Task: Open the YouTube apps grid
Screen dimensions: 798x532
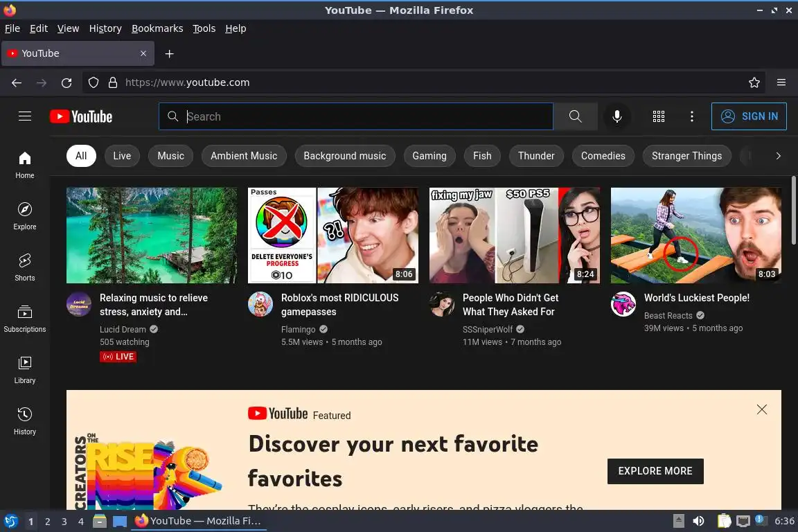Action: [659, 116]
